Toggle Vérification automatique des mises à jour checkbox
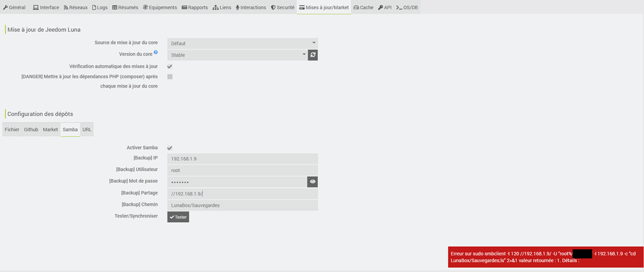 [170, 66]
